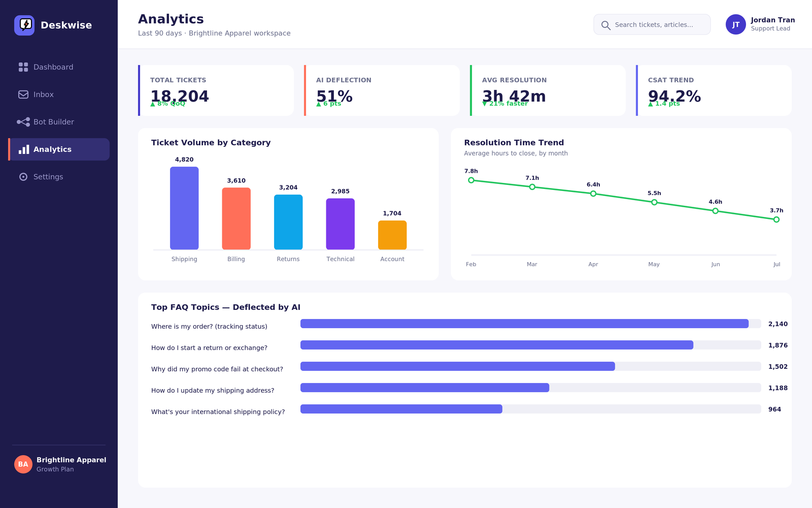Click the May 5.5h data point
812x508 pixels.
point(654,202)
